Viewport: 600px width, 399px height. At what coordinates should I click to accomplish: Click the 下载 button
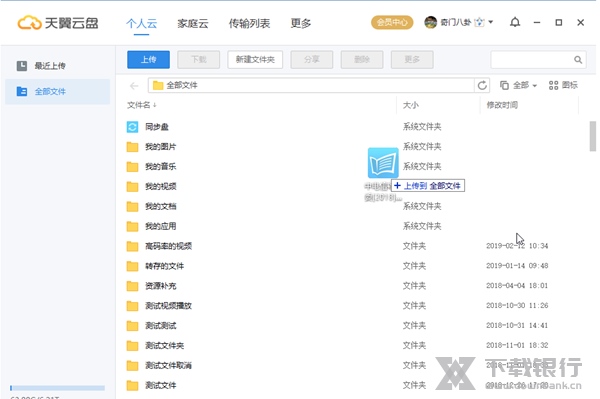pos(199,60)
